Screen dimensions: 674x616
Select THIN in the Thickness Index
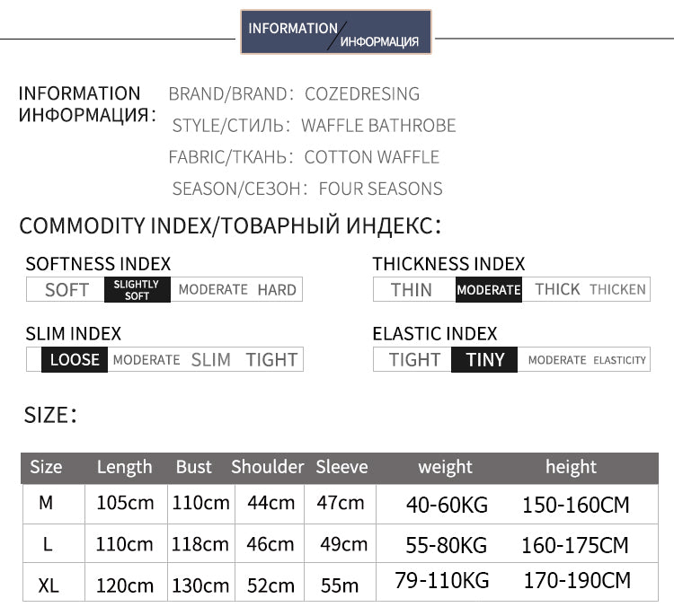(x=412, y=289)
